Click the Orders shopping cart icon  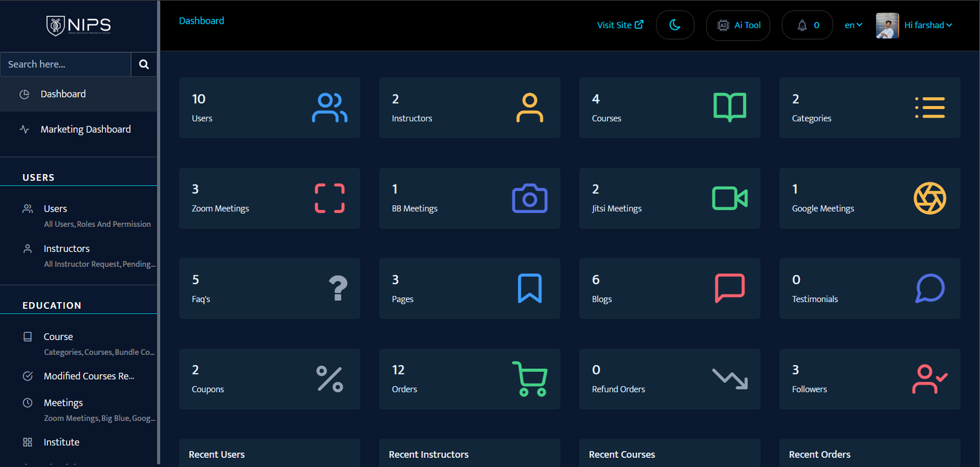tap(530, 379)
